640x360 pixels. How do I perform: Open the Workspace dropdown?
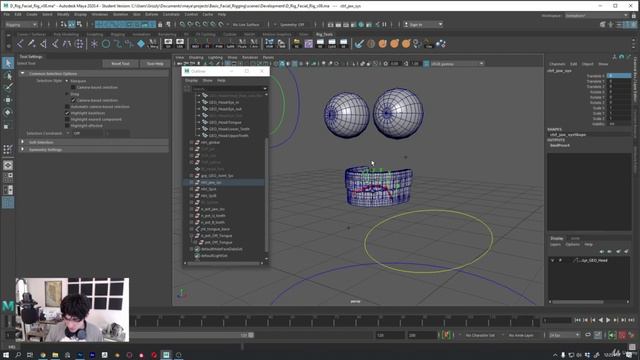coord(597,16)
